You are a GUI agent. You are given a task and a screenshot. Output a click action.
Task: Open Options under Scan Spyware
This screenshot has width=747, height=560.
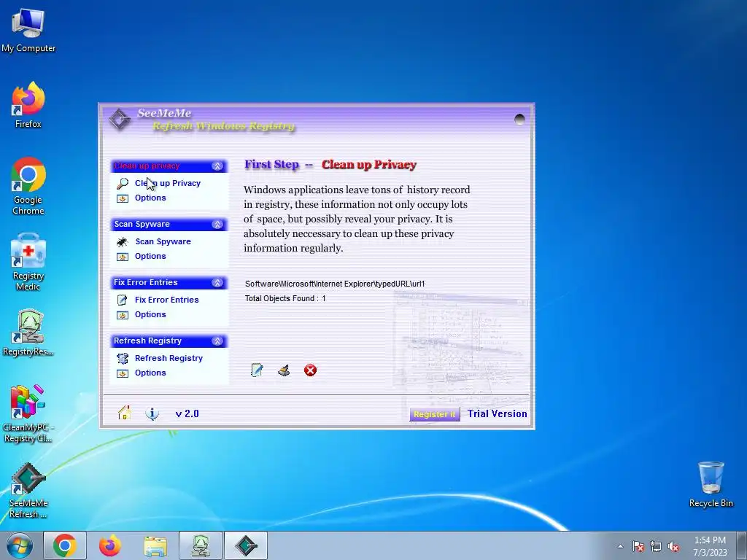tap(150, 256)
